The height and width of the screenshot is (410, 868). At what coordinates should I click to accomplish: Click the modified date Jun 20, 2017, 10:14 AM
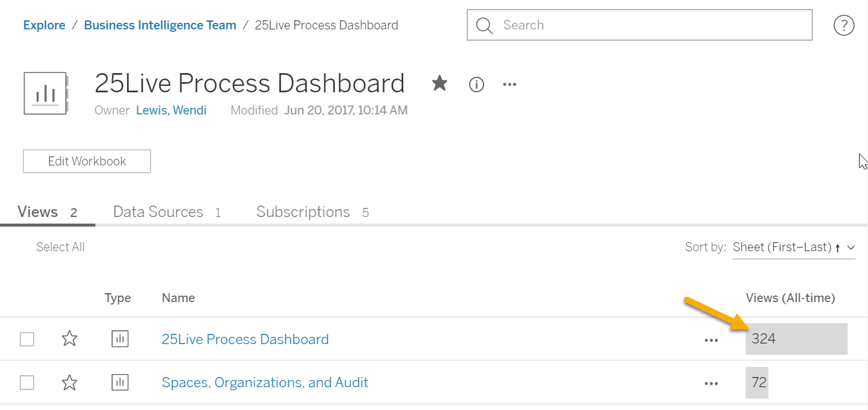(x=346, y=110)
